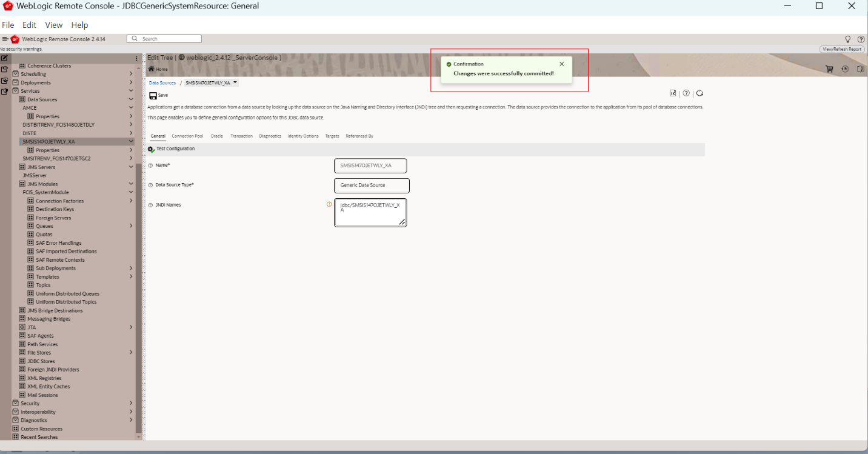Viewport: 868px width, 454px height.
Task: Click the Save disk icon
Action: 153,95
